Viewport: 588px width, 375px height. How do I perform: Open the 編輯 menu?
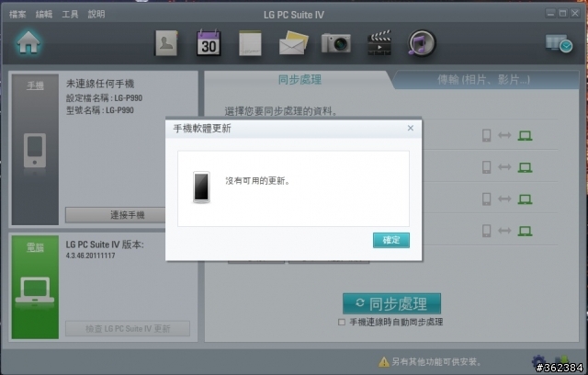tap(44, 15)
